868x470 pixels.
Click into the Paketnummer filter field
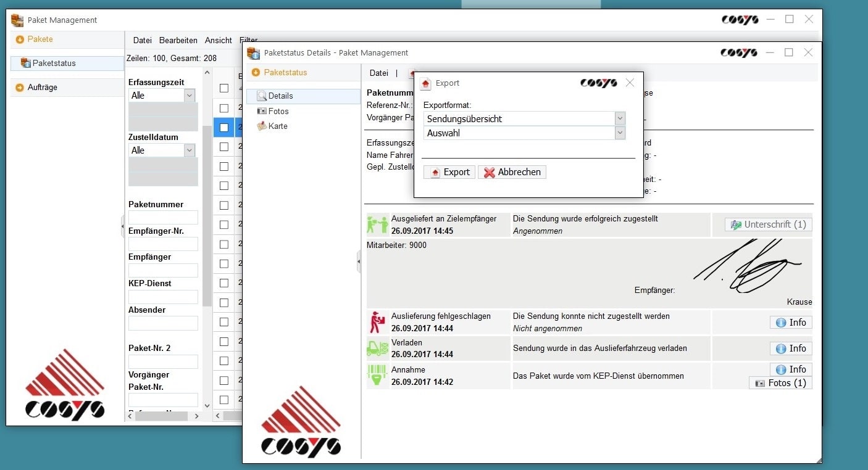tap(163, 217)
